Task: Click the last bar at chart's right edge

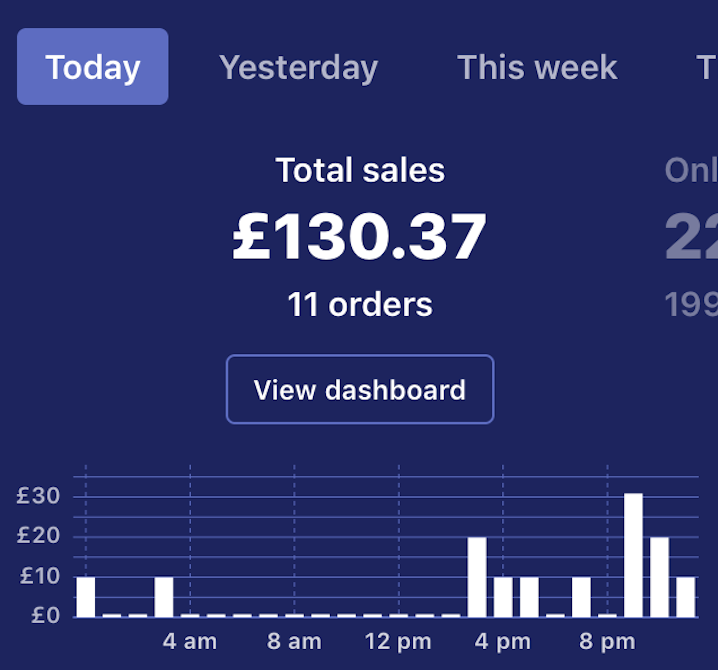Action: click(x=686, y=596)
